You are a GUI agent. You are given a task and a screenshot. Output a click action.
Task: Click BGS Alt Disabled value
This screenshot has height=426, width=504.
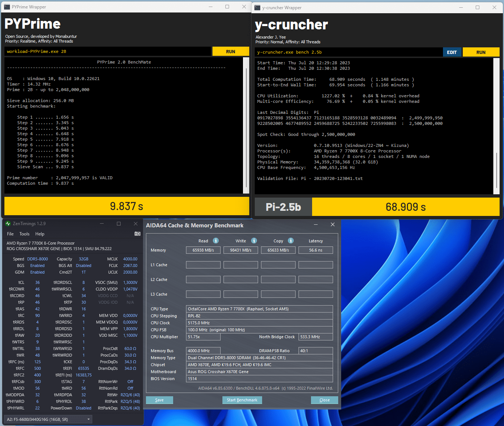pos(83,266)
